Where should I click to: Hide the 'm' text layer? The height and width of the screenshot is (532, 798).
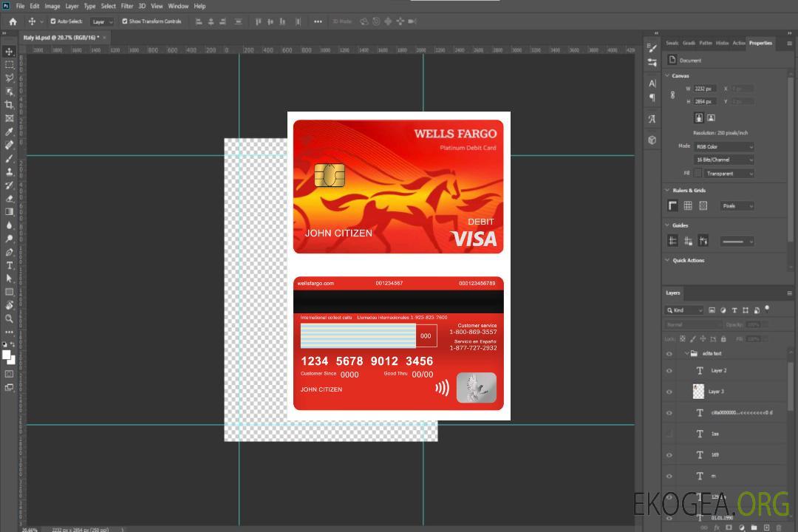669,477
